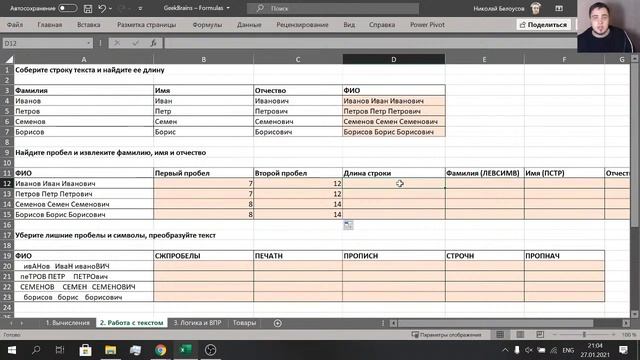Click vertical scrollbar down arrow
The width and height of the screenshot is (640, 360).
[x=635, y=314]
